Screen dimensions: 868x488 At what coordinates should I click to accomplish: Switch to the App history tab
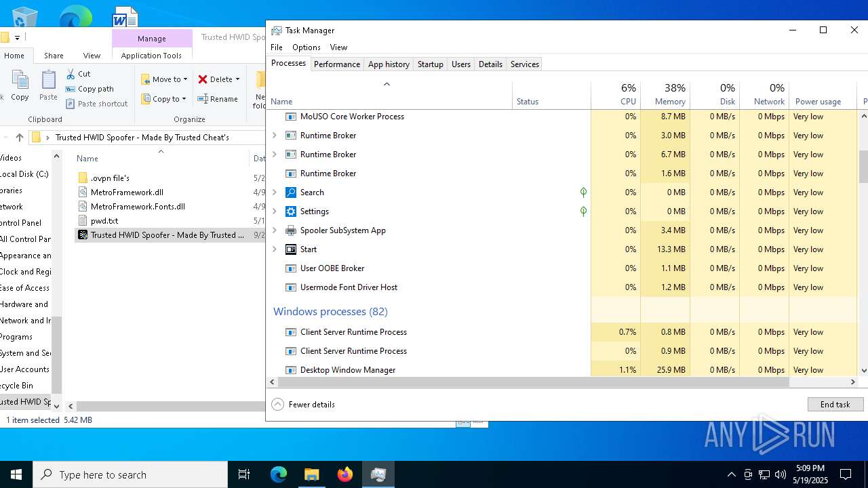click(x=389, y=64)
